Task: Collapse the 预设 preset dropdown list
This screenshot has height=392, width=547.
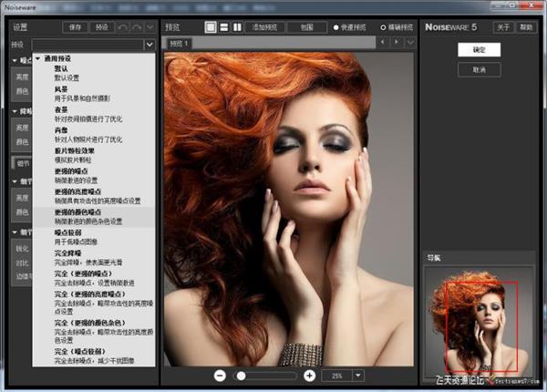Action: [x=149, y=44]
